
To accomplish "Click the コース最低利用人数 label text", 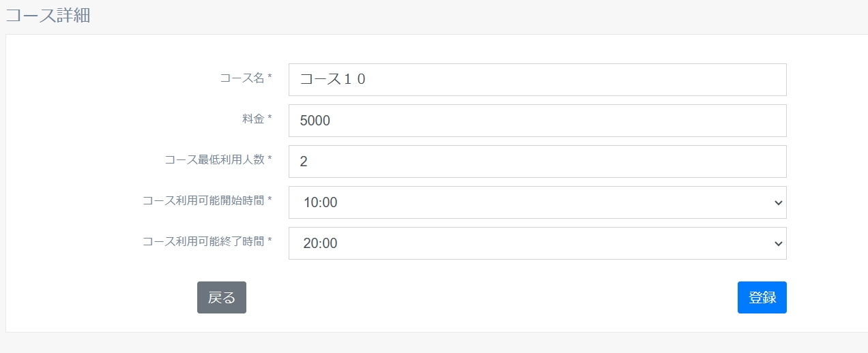I will pos(218,159).
